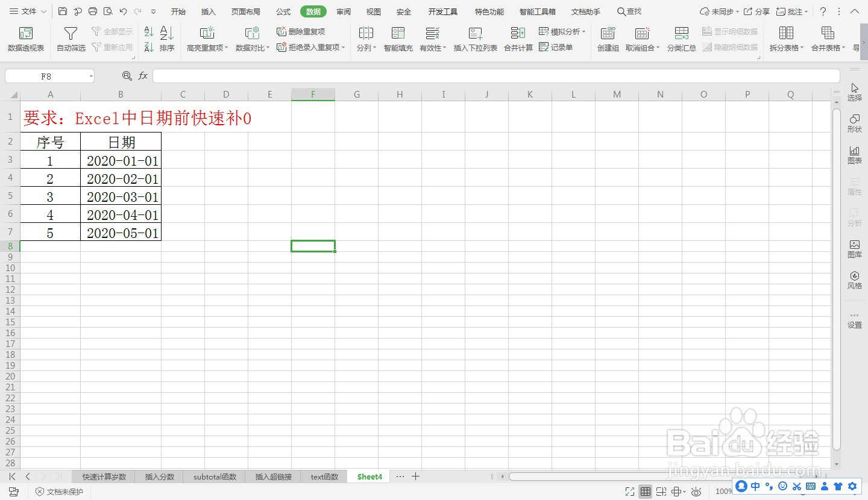Collapse the ribbon with the chevron
This screenshot has width=868, height=500.
tap(855, 11)
